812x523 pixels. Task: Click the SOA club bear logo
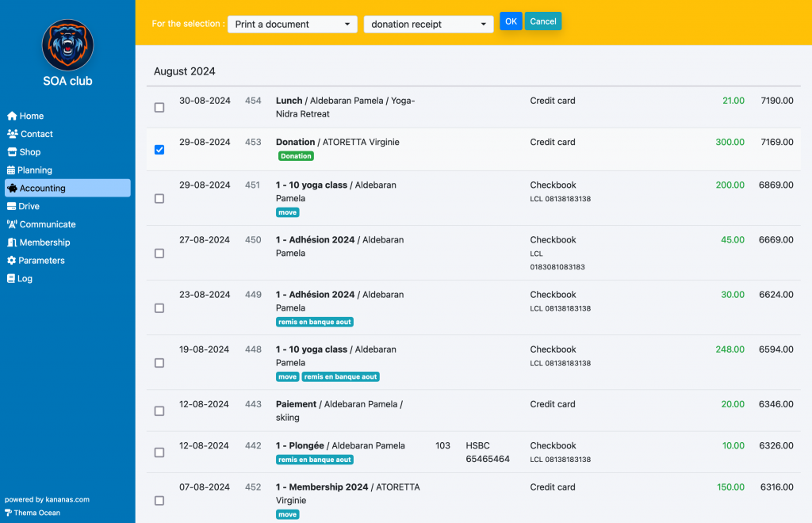[68, 45]
